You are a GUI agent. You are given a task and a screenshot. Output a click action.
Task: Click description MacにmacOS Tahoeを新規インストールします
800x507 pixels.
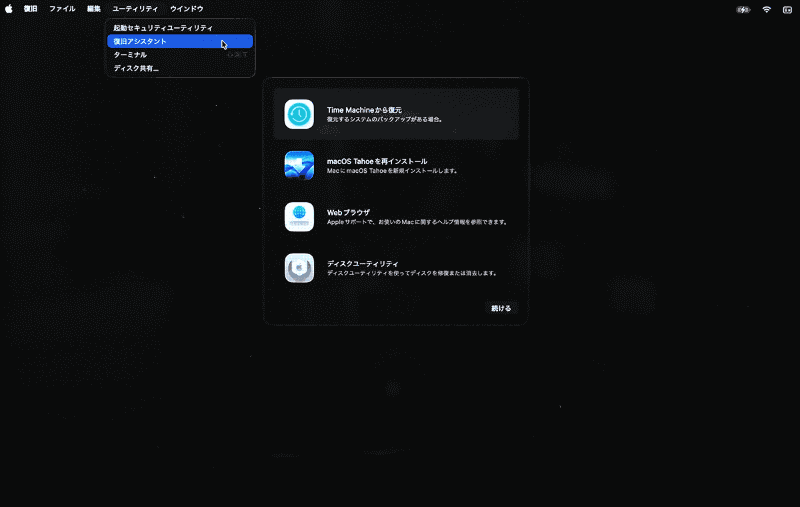click(392, 171)
